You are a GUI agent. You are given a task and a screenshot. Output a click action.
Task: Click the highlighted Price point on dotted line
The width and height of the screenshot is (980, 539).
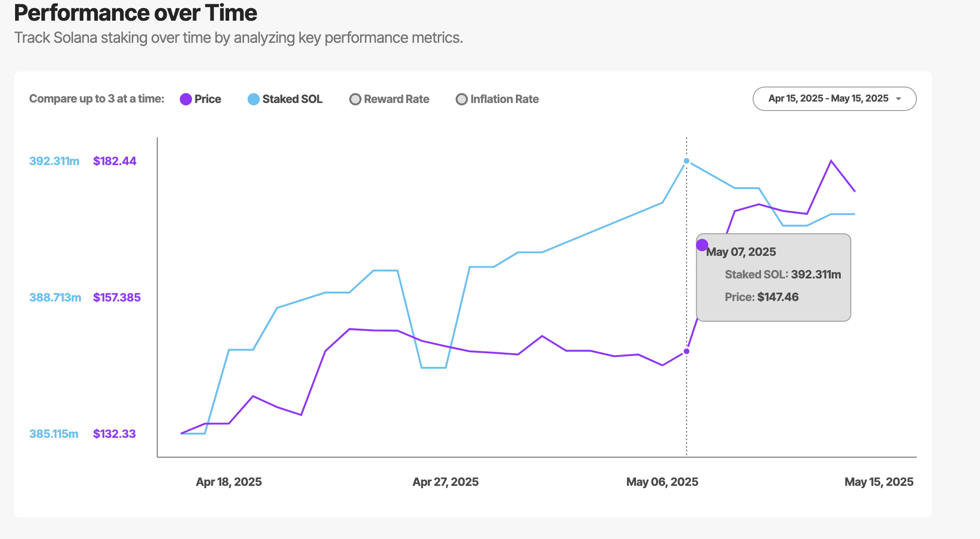coord(687,351)
